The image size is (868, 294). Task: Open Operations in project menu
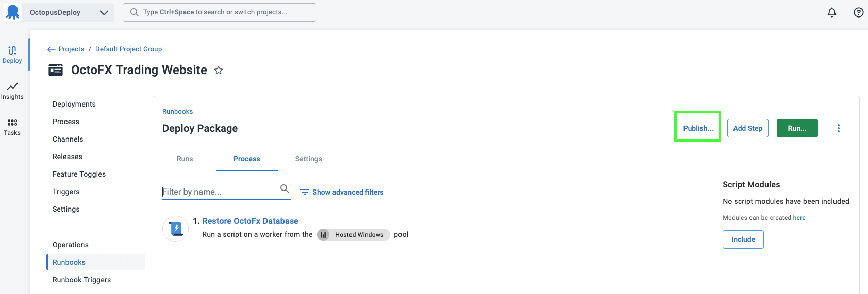pos(71,245)
